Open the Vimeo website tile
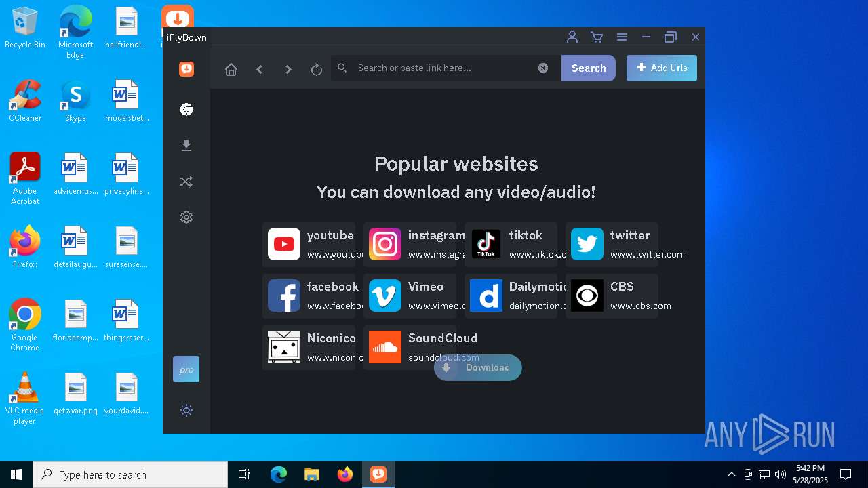This screenshot has width=868, height=488. (x=410, y=296)
